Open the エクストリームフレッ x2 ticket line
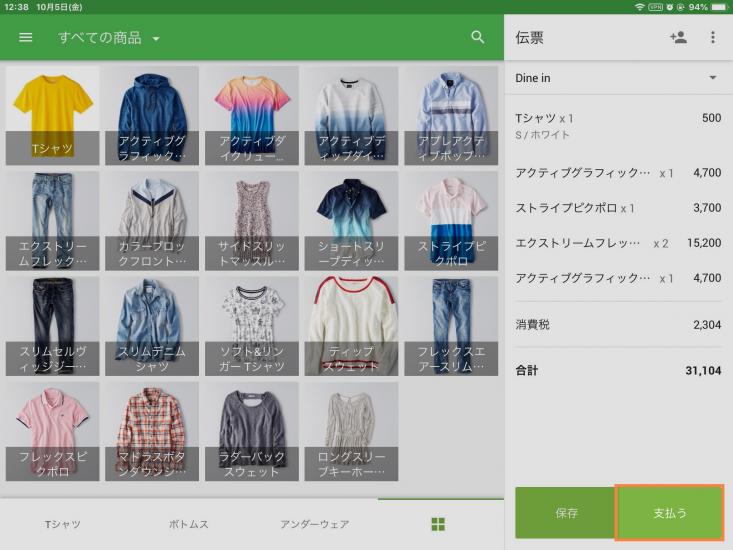 tap(618, 243)
